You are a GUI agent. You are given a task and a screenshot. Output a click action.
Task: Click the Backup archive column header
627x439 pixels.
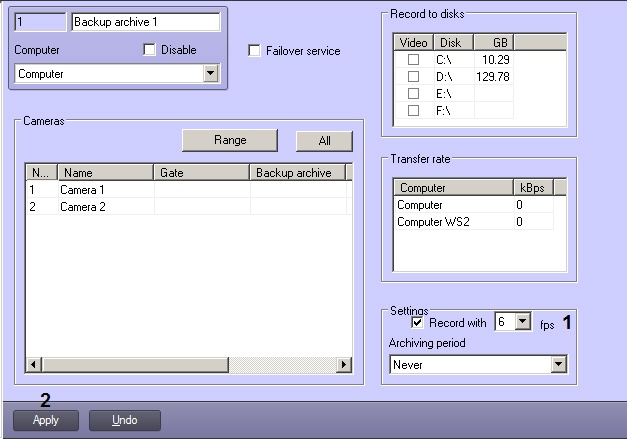click(296, 173)
